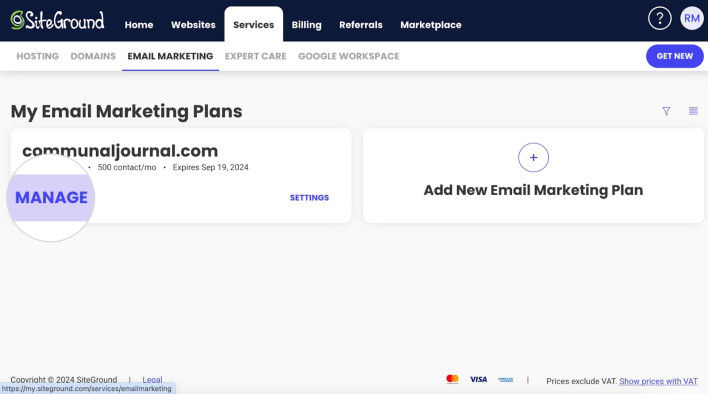Open the help question mark icon
The image size is (708, 394).
(659, 19)
